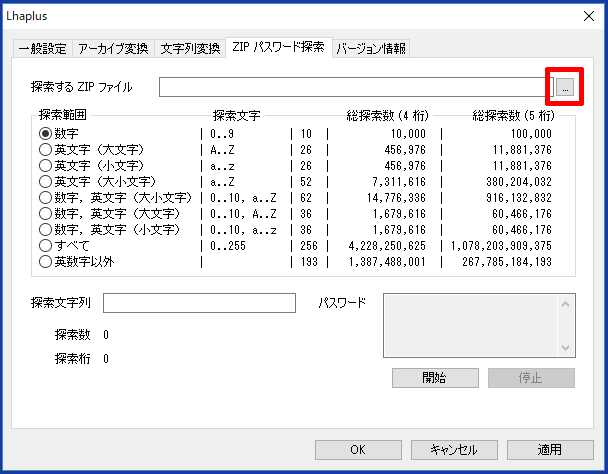The height and width of the screenshot is (474, 608).
Task: Open the 一般設定 tab
Action: click(43, 49)
